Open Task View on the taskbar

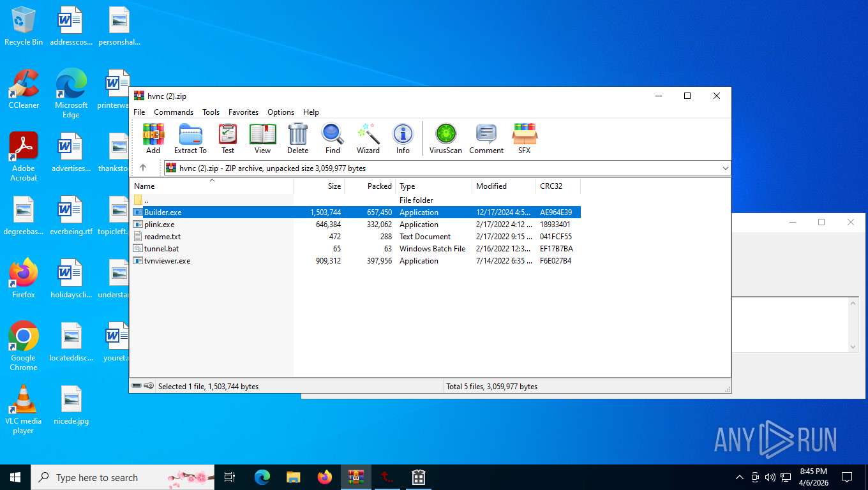(230, 477)
